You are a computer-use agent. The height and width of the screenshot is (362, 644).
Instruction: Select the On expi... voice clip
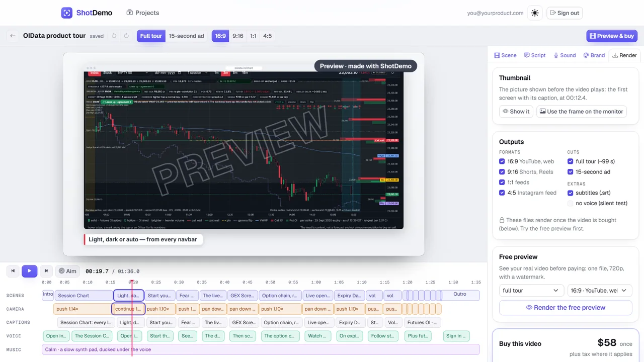pyautogui.click(x=349, y=336)
